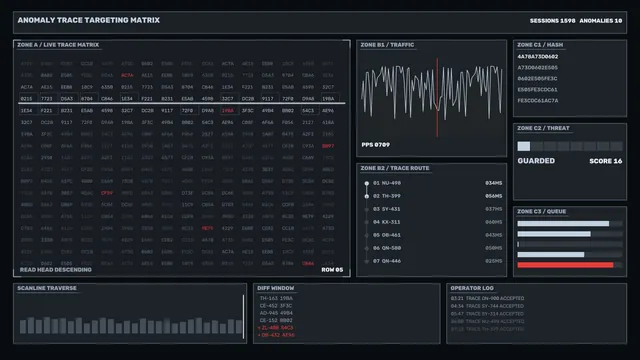Select the GUARDED threat label
640x360 pixels.
[536, 161]
